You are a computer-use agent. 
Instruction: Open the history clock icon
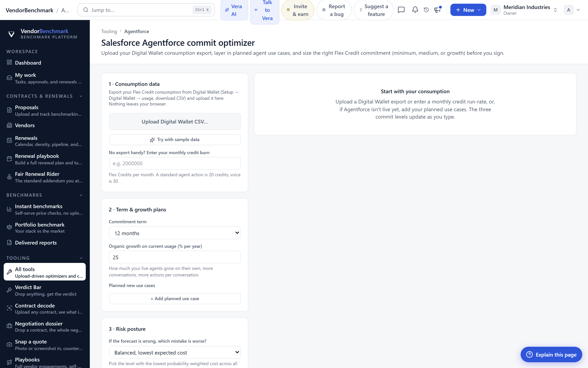coord(426,10)
